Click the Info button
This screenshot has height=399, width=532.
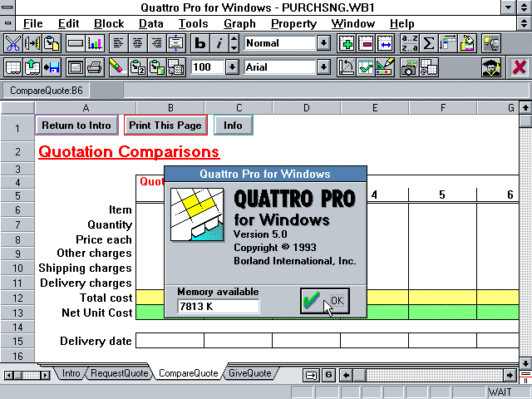[233, 126]
